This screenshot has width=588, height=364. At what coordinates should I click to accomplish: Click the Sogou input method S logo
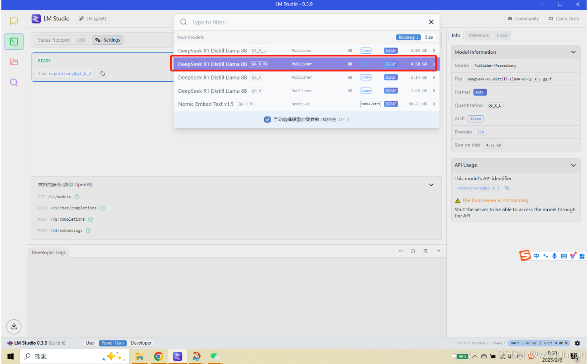coord(525,255)
